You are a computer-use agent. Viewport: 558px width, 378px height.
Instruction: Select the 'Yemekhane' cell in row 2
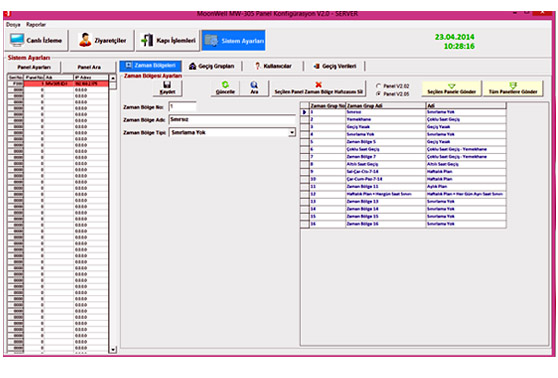386,120
